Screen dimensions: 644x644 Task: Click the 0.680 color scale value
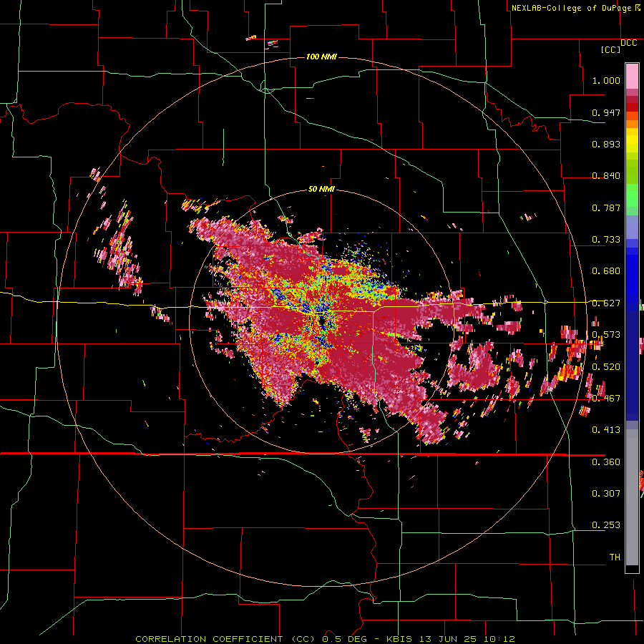point(606,271)
